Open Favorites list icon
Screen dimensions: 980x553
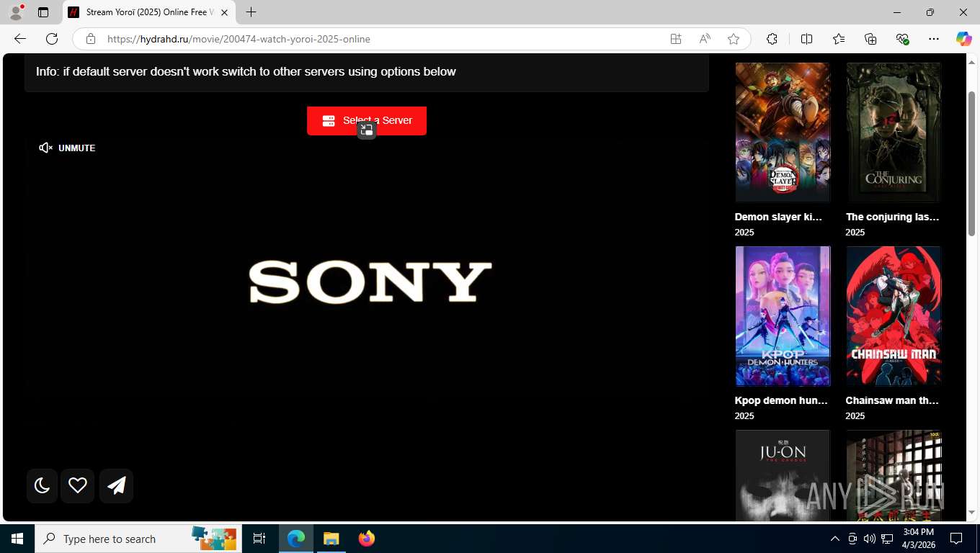tap(839, 39)
